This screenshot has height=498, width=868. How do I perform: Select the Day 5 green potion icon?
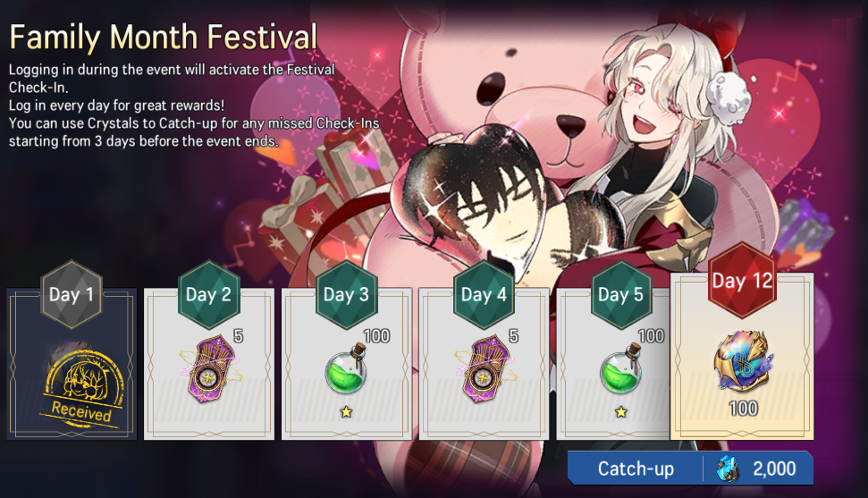tap(621, 369)
